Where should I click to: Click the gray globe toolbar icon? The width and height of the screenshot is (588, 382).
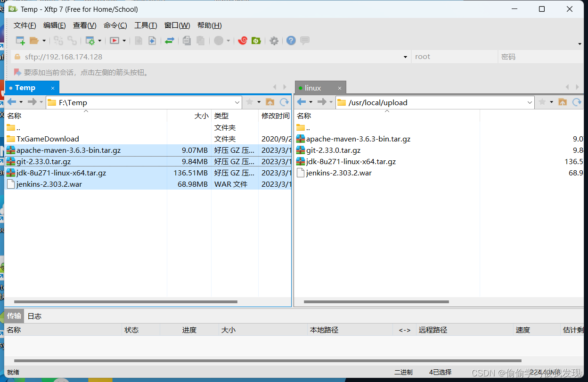tap(218, 41)
